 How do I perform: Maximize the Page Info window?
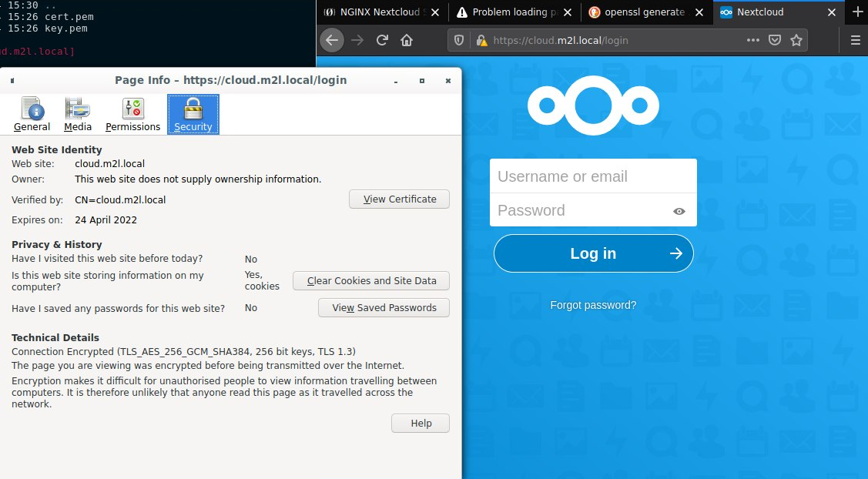tap(422, 81)
